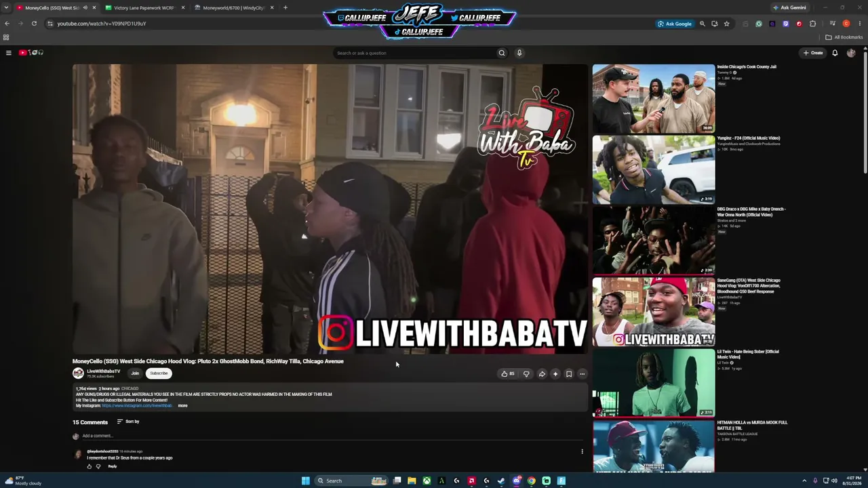Open the green WhatsApp-style extension icon

[759, 24]
